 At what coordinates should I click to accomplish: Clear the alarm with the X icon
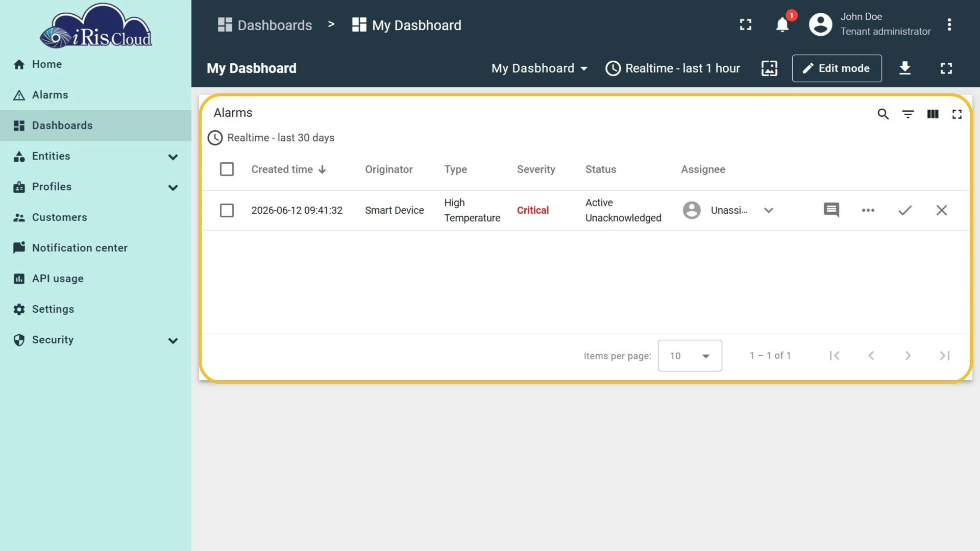pos(942,210)
